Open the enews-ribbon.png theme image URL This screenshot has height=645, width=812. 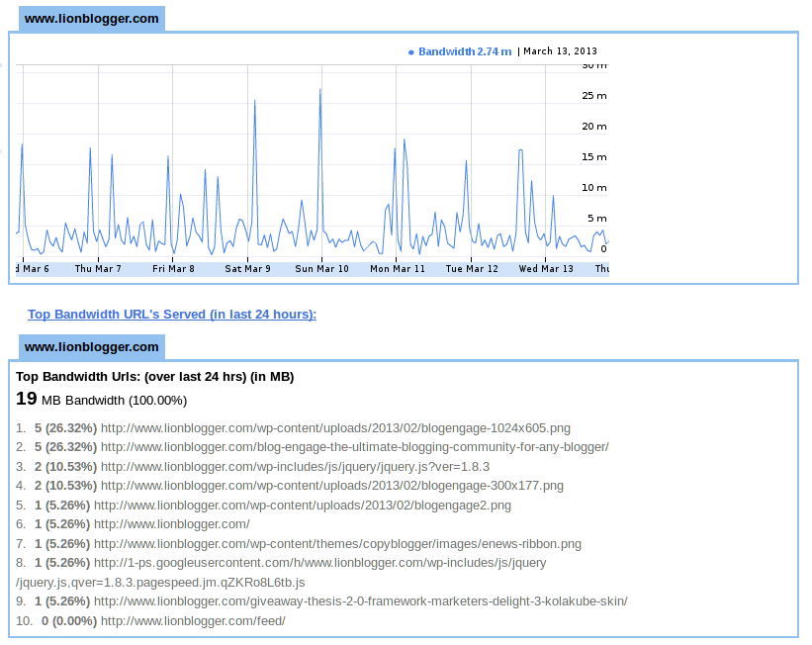pos(337,544)
